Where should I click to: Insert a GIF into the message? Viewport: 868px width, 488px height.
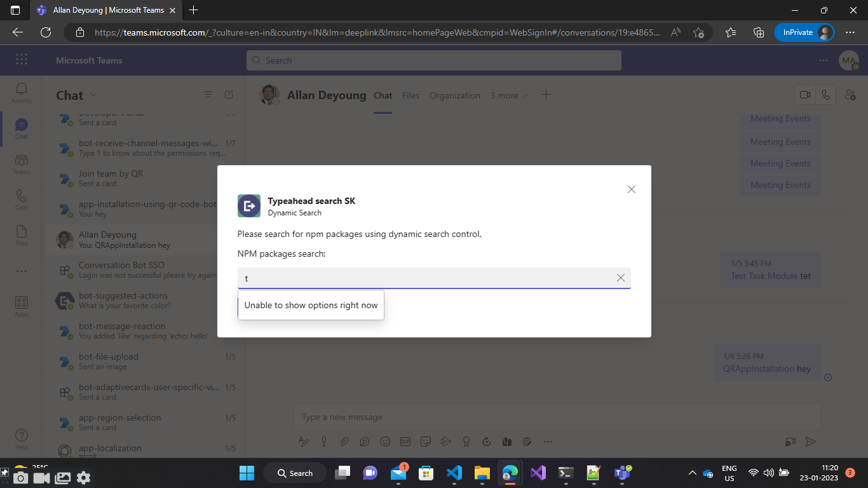click(405, 441)
